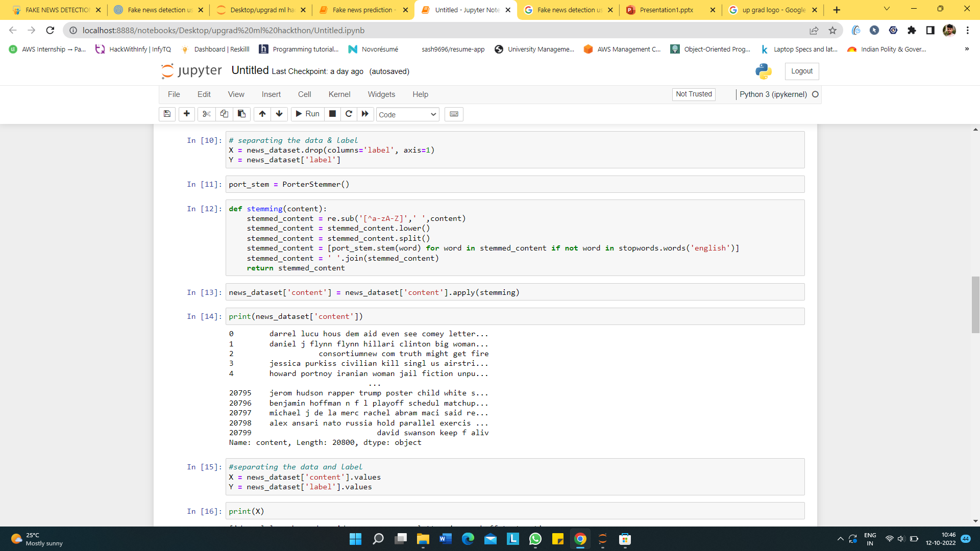Save the notebook with the floppy disk icon
The width and height of the screenshot is (980, 551).
167,114
